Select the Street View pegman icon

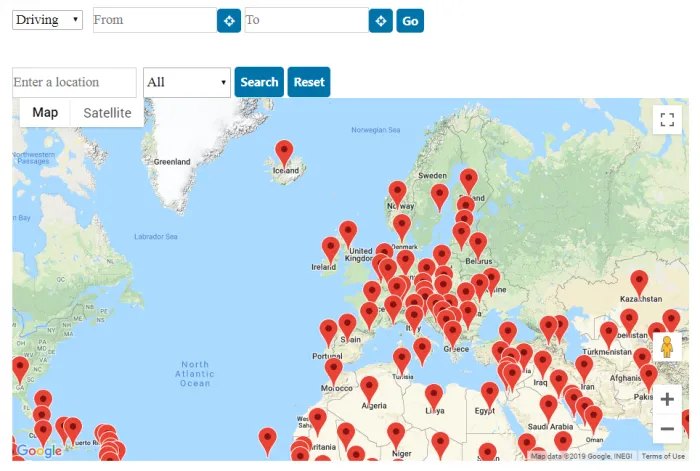667,347
